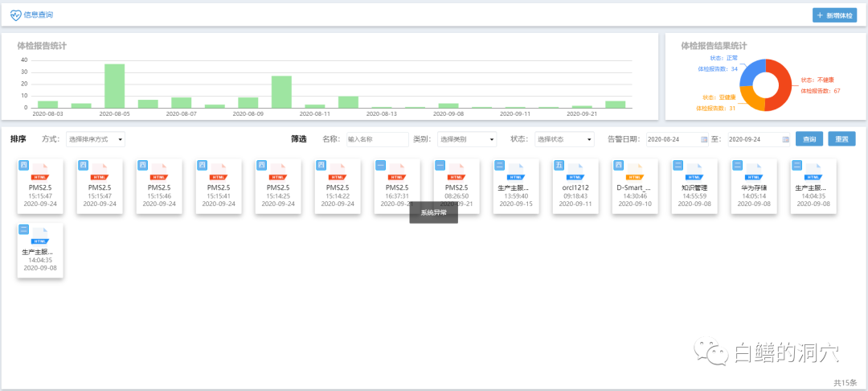Open HTML file icon of PMS2.5 15:14:25
The height and width of the screenshot is (391, 868).
point(278,171)
